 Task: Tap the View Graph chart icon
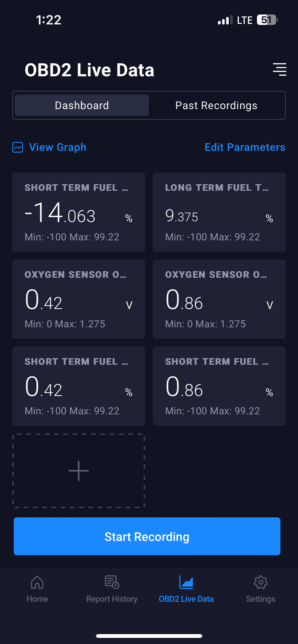(17, 147)
